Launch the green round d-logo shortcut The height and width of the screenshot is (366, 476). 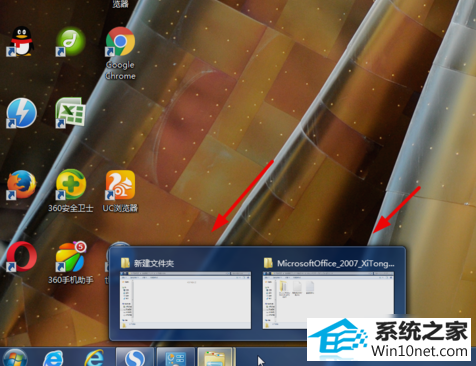70,41
